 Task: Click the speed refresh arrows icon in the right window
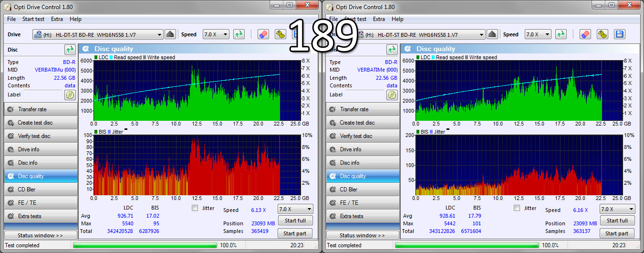[x=561, y=34]
